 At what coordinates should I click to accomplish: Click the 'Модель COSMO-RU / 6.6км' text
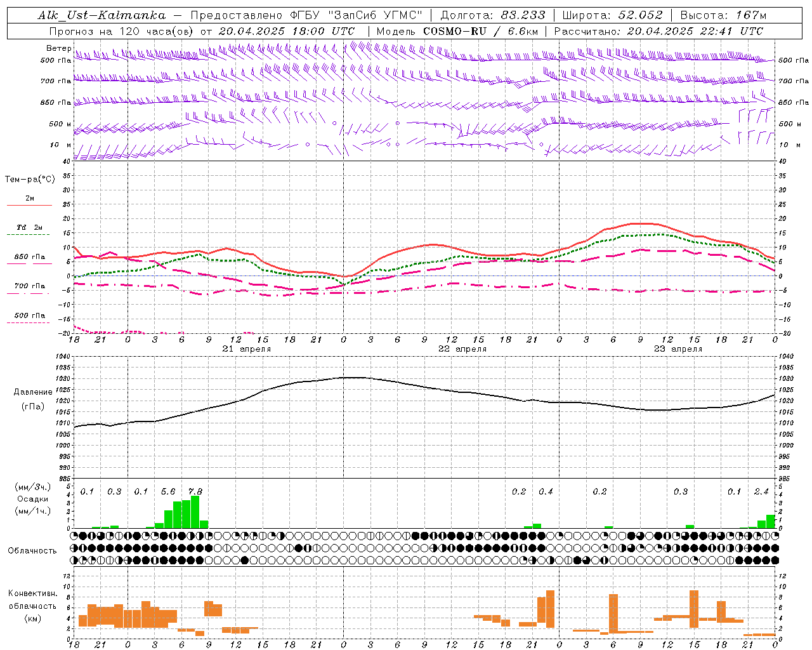pos(457,31)
